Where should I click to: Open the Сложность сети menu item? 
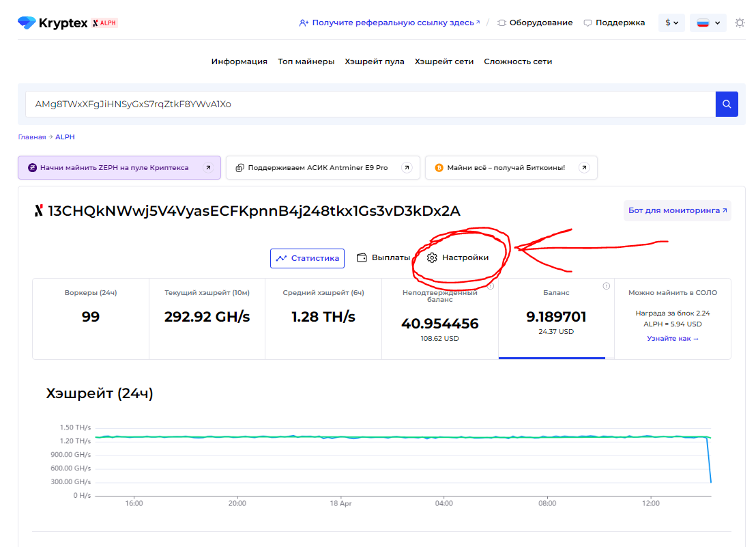[x=518, y=61]
